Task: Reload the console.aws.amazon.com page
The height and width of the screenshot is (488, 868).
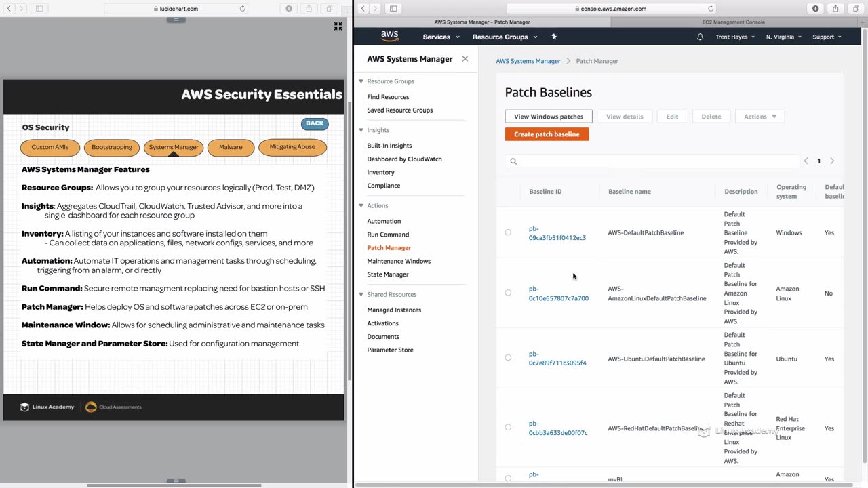Action: tap(711, 9)
